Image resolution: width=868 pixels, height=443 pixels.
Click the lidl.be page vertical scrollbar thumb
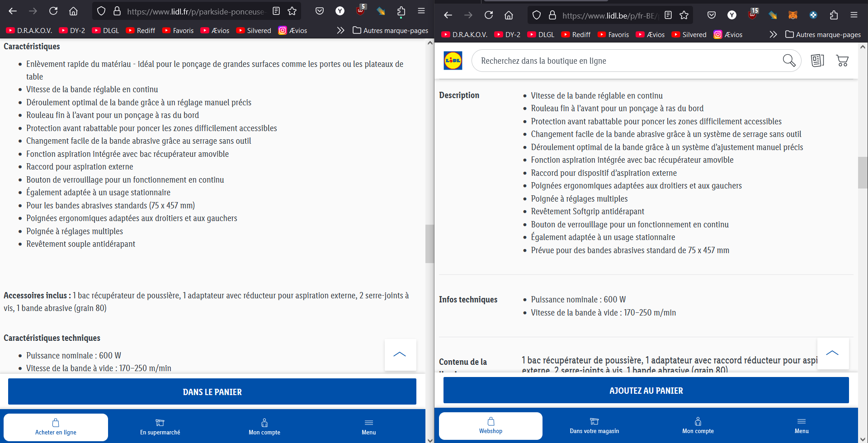click(863, 172)
